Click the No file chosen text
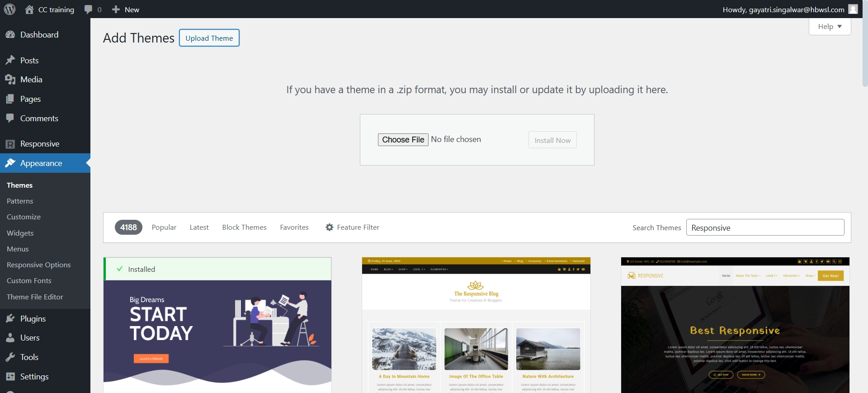Screen dimensions: 868x393 tap(456, 139)
